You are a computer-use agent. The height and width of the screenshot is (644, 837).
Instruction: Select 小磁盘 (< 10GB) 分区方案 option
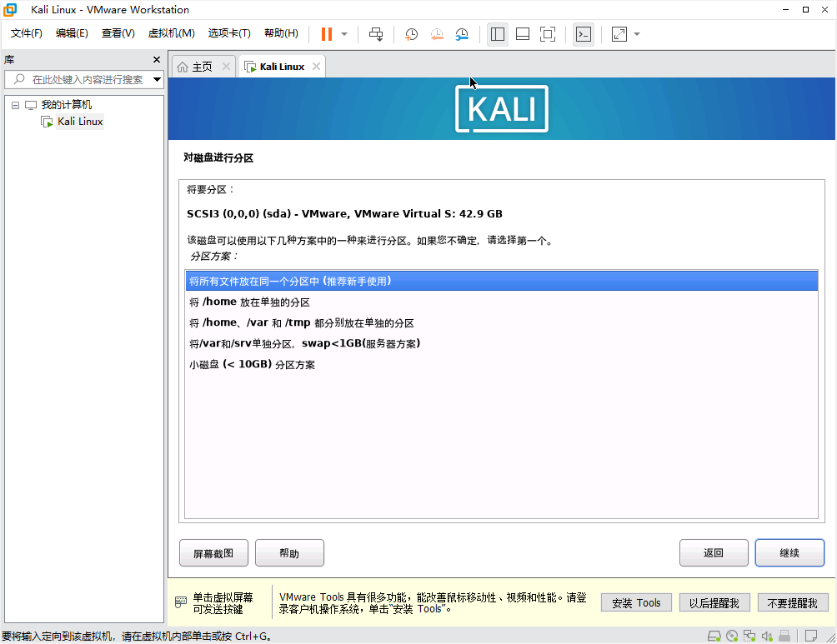coord(501,364)
